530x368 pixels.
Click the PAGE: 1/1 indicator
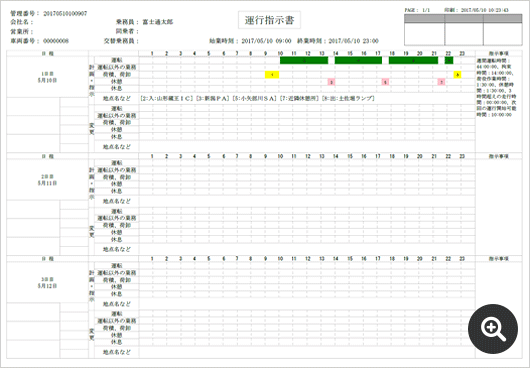click(417, 10)
